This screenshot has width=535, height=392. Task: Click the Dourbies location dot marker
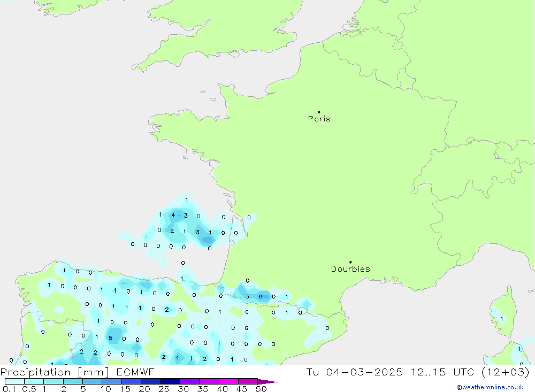pyautogui.click(x=350, y=262)
